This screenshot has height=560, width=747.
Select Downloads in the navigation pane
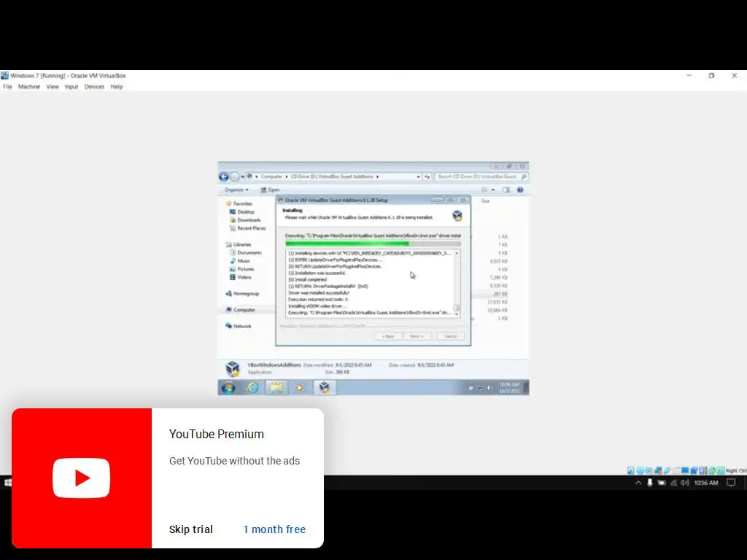tap(245, 220)
